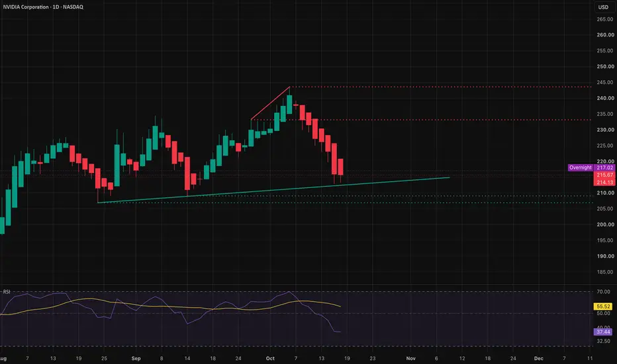Select the upper red dotted line near 243
Screen dimensions: 617x364
[x=441, y=87]
